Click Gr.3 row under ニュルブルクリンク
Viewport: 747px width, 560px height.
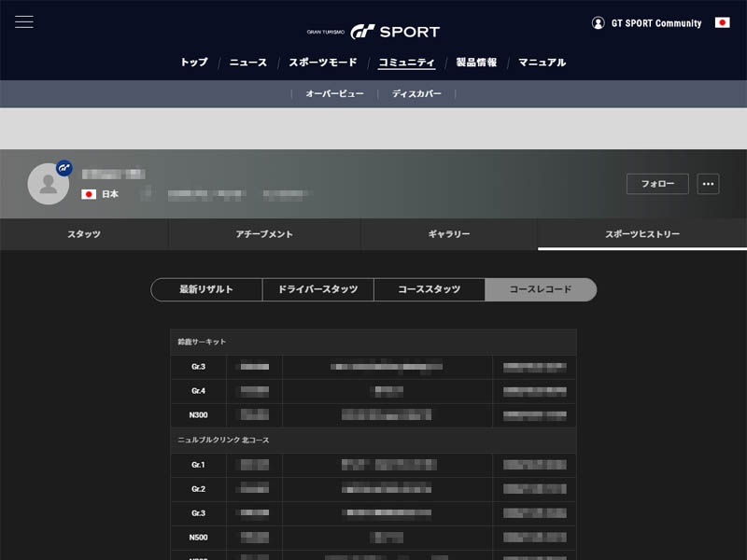point(373,513)
